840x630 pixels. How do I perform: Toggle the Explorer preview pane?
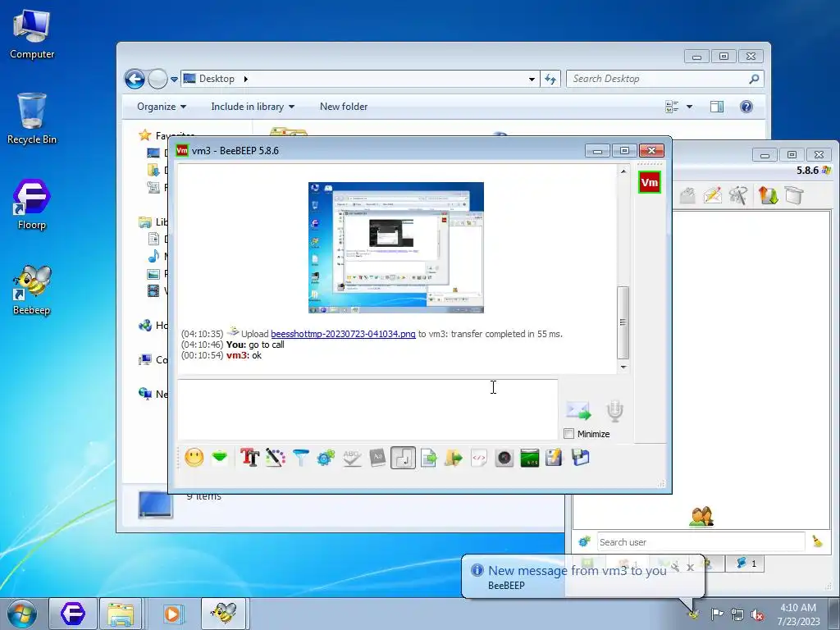[x=717, y=107]
